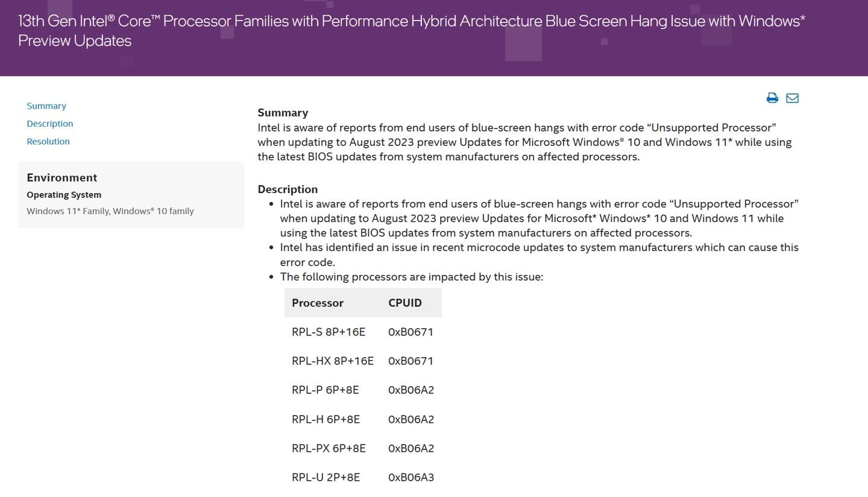Select the Operating System label

64,195
